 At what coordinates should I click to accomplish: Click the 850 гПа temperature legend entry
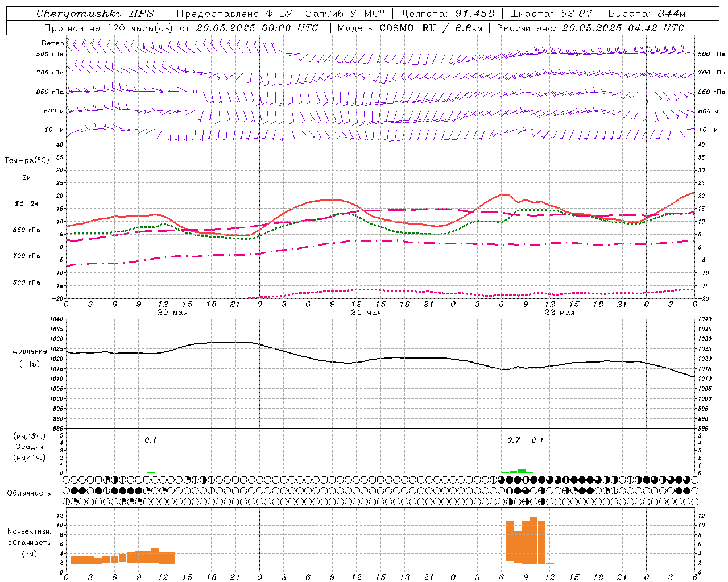pyautogui.click(x=27, y=230)
